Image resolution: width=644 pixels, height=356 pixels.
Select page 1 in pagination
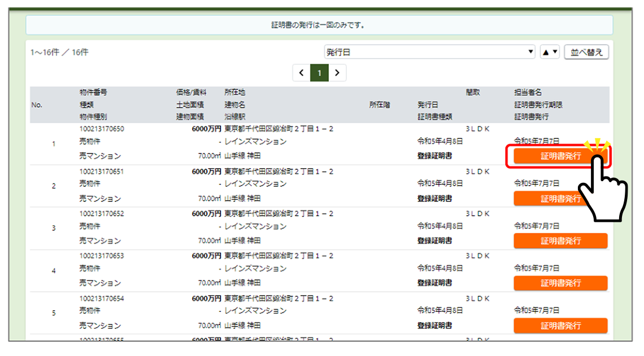coord(319,73)
